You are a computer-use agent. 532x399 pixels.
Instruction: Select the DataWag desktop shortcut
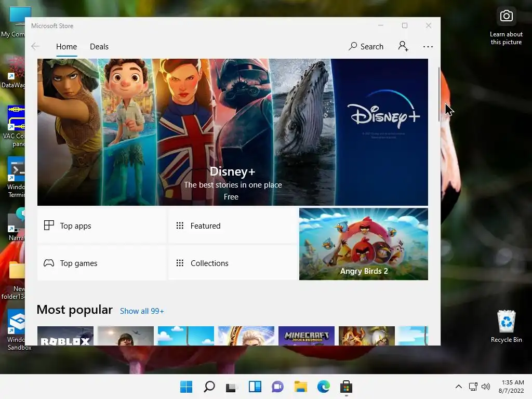click(x=14, y=72)
